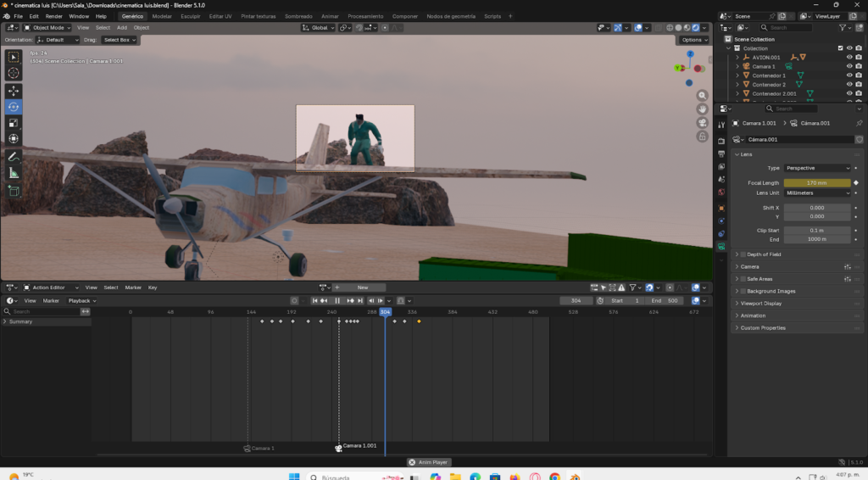Click the Focal Length 170 mm field
The image size is (868, 480).
click(x=816, y=182)
